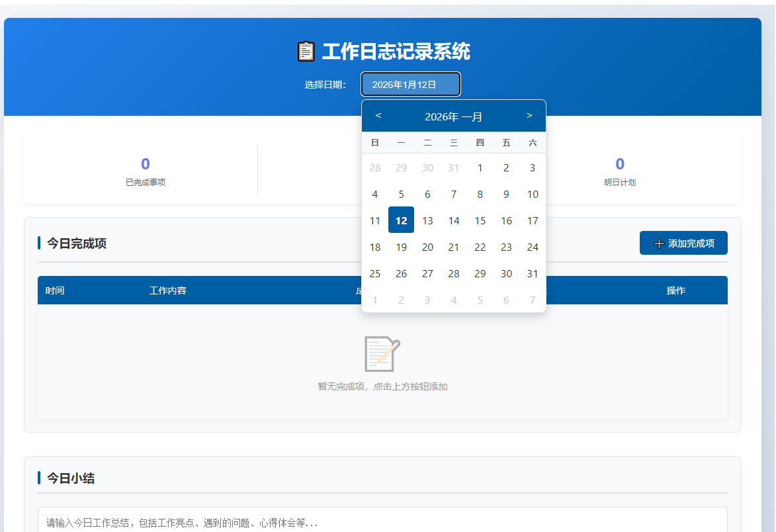Screen dimensions: 776x532
Task: Click the plus icon on 添加完成项 button
Action: tap(659, 243)
